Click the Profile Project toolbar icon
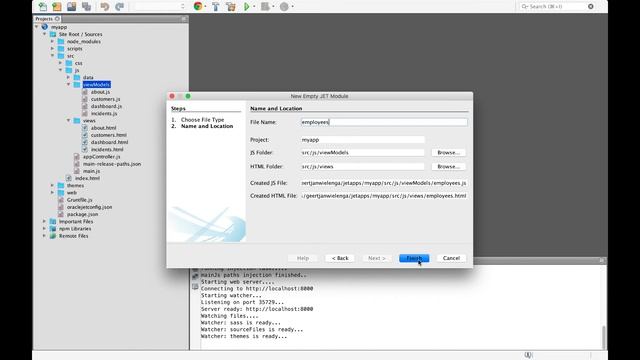Screen dimensions: 640x360 click(x=284, y=6)
